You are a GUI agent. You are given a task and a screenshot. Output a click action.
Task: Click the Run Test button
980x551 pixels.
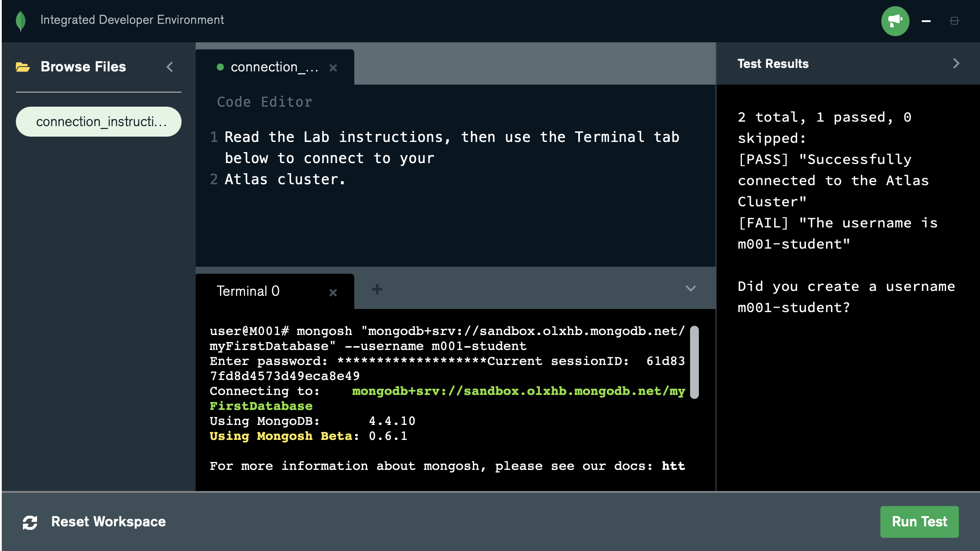919,522
